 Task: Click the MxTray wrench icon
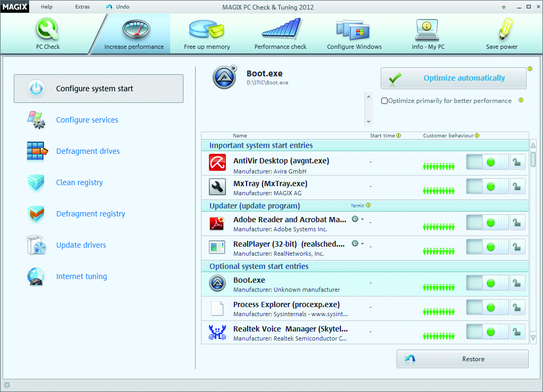click(x=217, y=187)
